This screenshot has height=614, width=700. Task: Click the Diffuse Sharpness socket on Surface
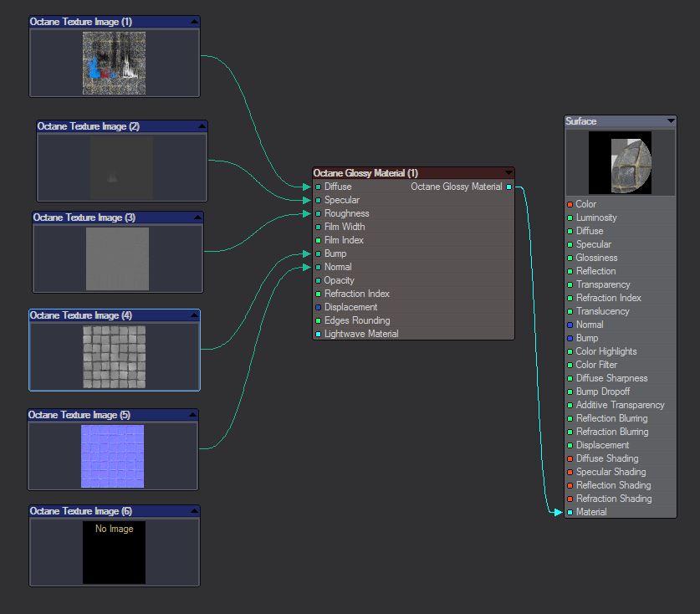click(570, 379)
